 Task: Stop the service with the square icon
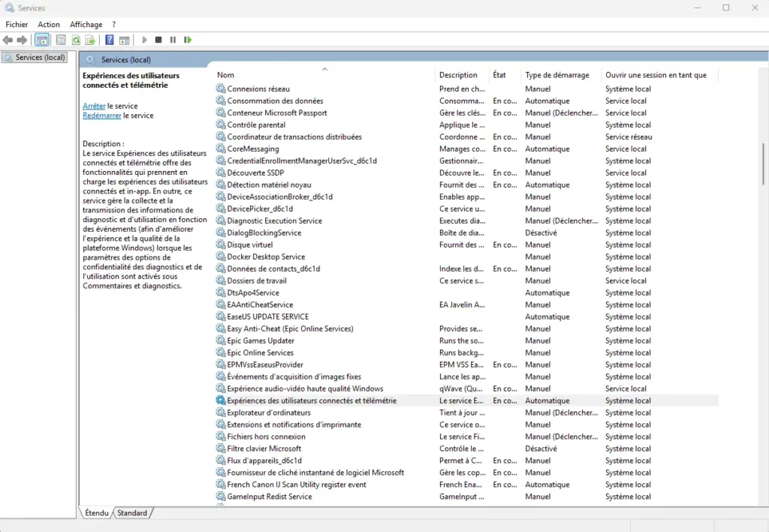pos(158,40)
